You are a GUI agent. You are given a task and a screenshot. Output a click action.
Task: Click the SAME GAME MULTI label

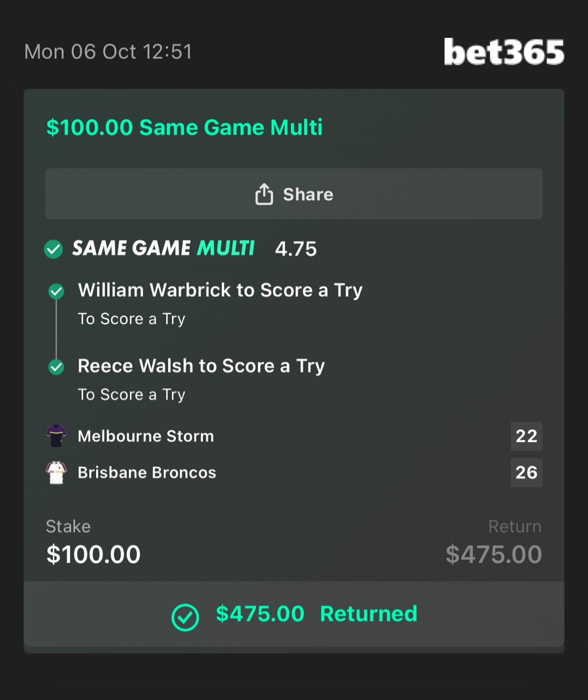point(163,248)
